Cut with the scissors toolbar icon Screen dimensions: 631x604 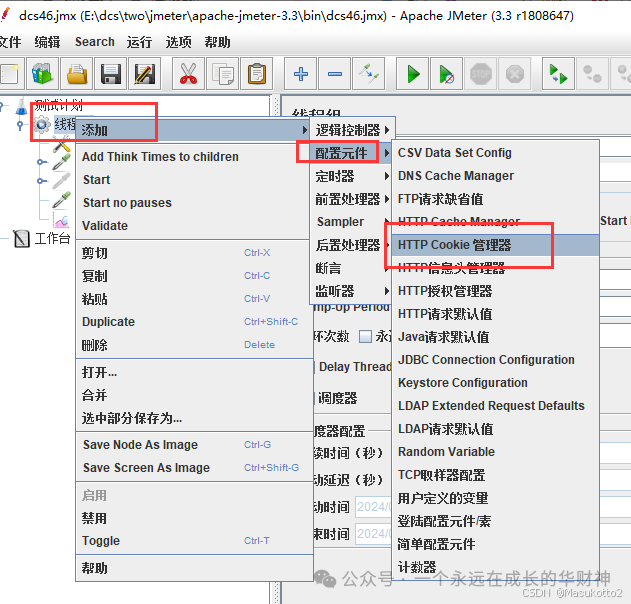point(188,74)
